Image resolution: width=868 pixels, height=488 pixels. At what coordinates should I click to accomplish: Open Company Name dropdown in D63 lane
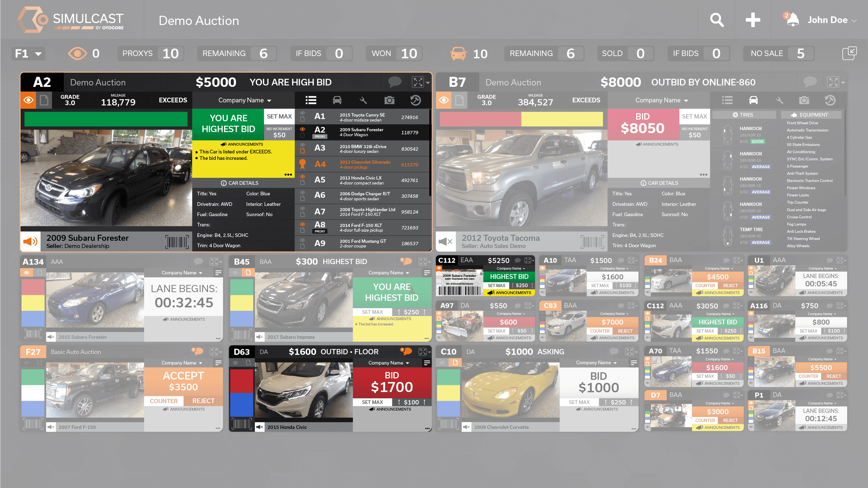click(389, 363)
